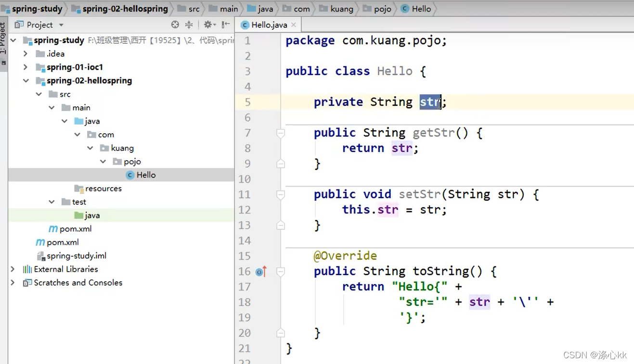Screen dimensions: 634x364
Task: Select the .idea folder row
Action: pos(121,54)
